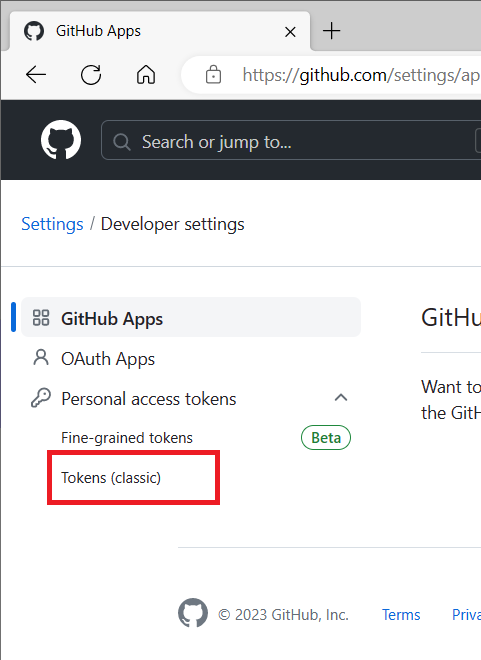Open Tokens (classic) page
The height and width of the screenshot is (660, 481).
(111, 478)
